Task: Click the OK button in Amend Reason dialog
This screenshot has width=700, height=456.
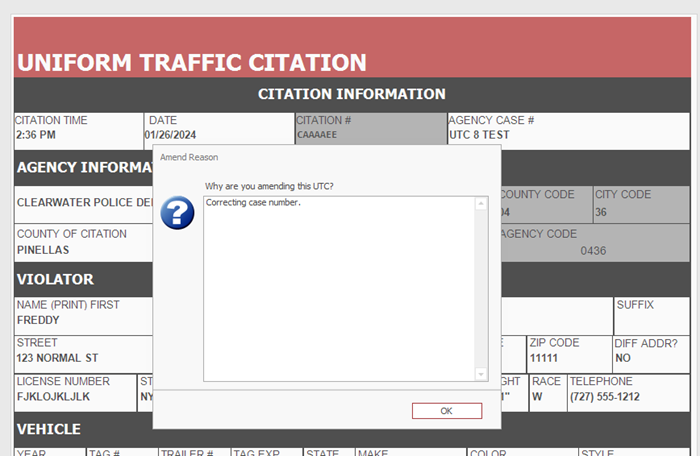Action: tap(446, 411)
